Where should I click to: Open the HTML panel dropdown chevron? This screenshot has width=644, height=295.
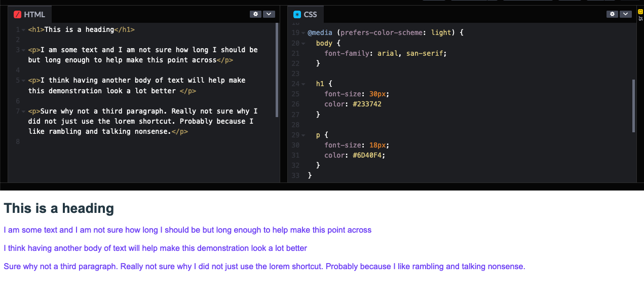tap(269, 14)
